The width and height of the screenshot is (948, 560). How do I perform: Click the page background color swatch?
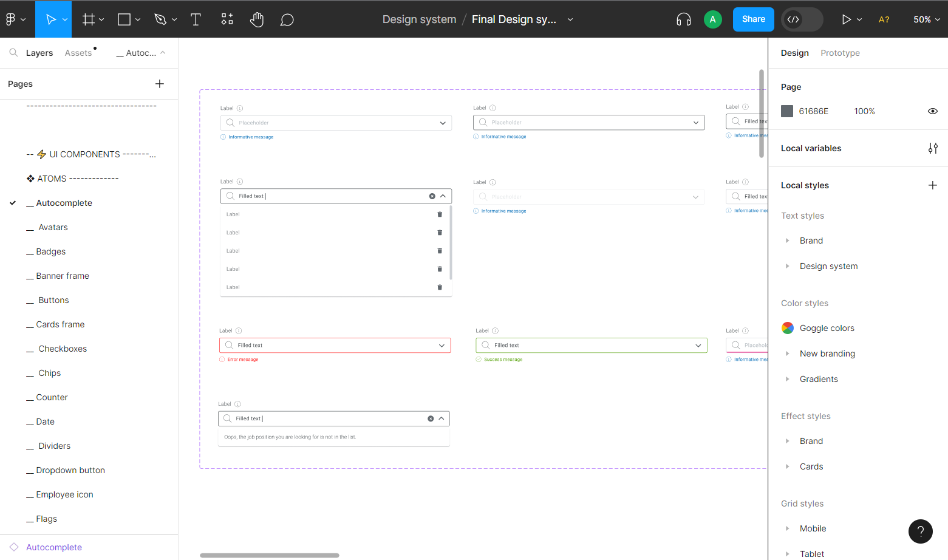(x=787, y=111)
